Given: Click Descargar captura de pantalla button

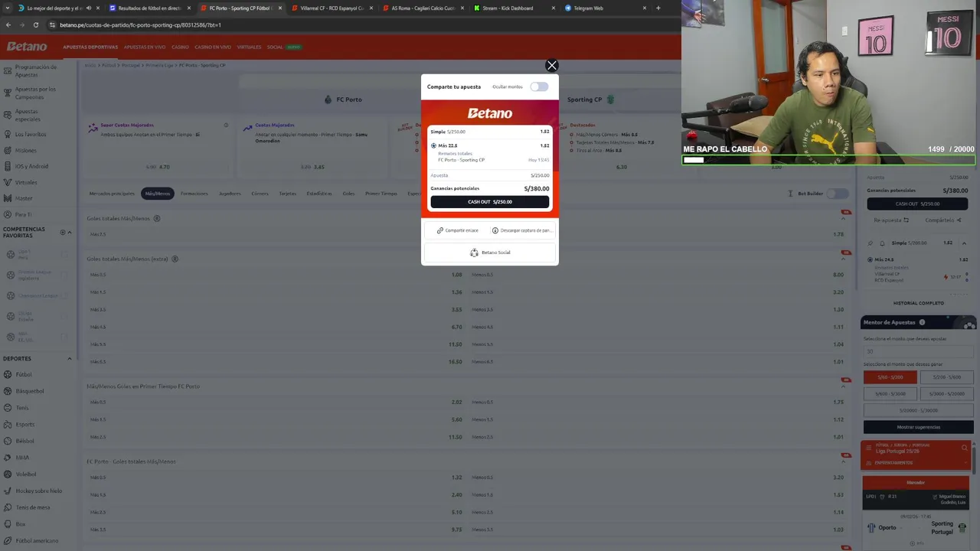Looking at the screenshot, I should coord(521,230).
